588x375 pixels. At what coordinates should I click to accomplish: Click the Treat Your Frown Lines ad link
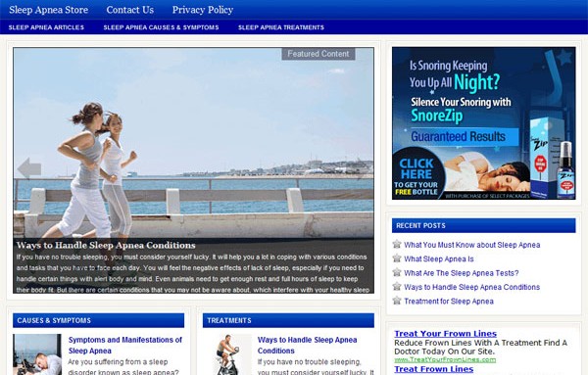446,334
